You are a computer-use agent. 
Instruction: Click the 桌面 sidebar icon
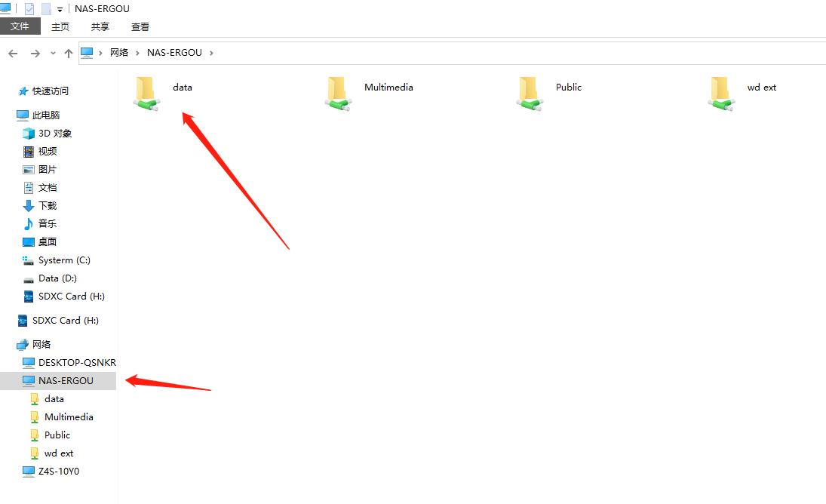[x=29, y=241]
